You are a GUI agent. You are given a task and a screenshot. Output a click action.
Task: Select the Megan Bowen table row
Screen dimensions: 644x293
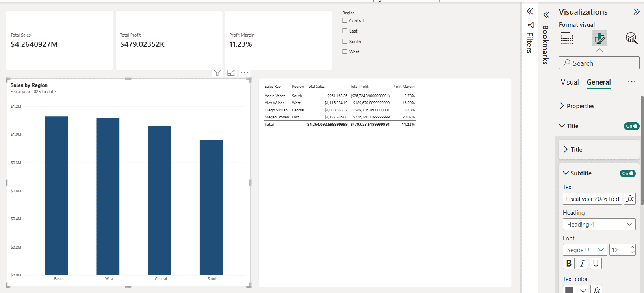[x=340, y=117]
